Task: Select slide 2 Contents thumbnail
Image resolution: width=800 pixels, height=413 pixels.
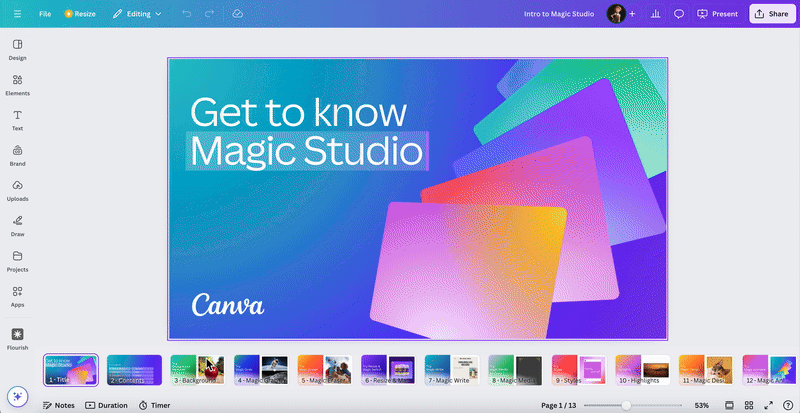Action: (x=134, y=370)
